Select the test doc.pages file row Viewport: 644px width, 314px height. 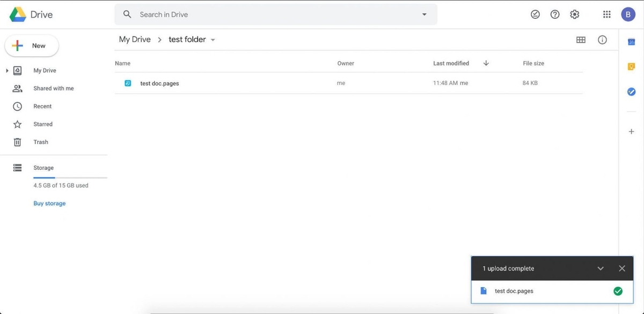pos(160,83)
